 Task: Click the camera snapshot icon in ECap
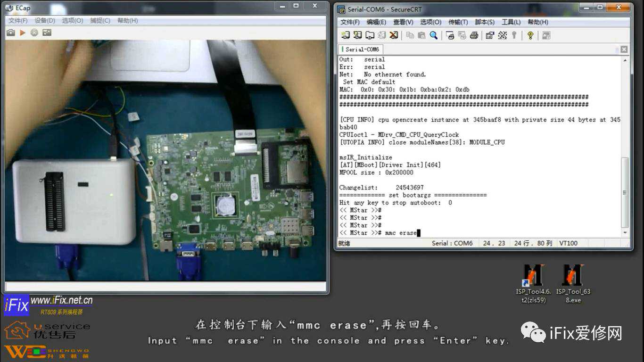(10, 33)
